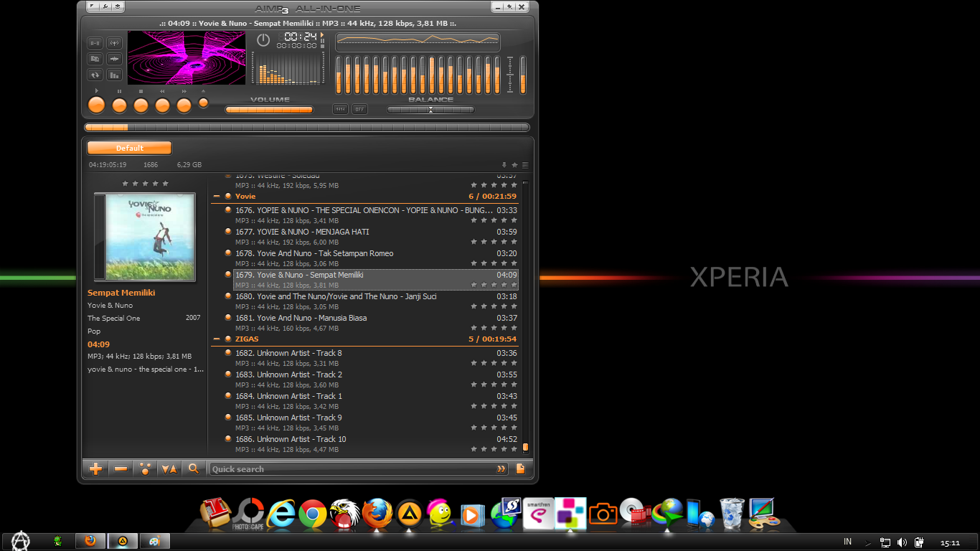This screenshot has width=980, height=551.
Task: Pause the current track
Action: pos(119,105)
